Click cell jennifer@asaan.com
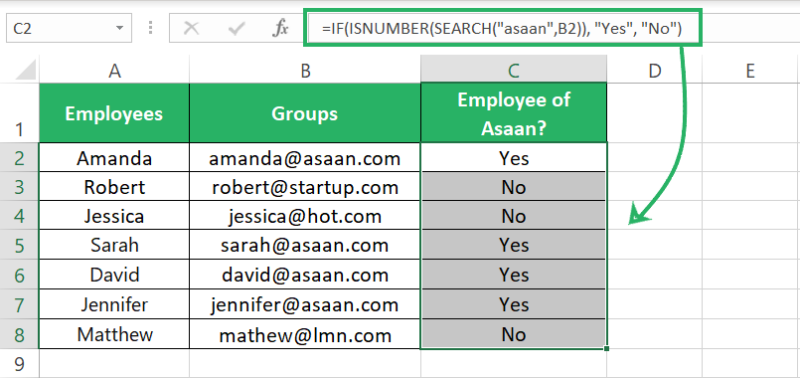The height and width of the screenshot is (378, 800). 305,305
